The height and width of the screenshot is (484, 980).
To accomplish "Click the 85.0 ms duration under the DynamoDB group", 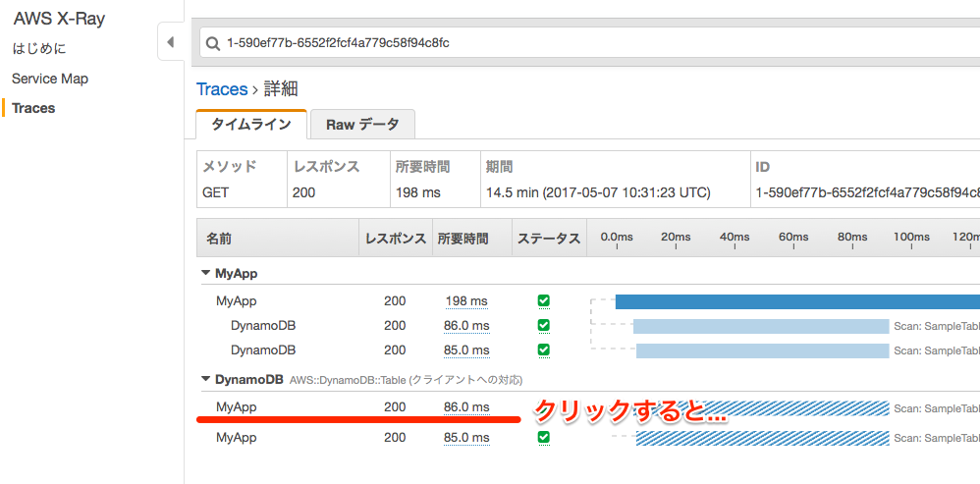I will pyautogui.click(x=466, y=437).
